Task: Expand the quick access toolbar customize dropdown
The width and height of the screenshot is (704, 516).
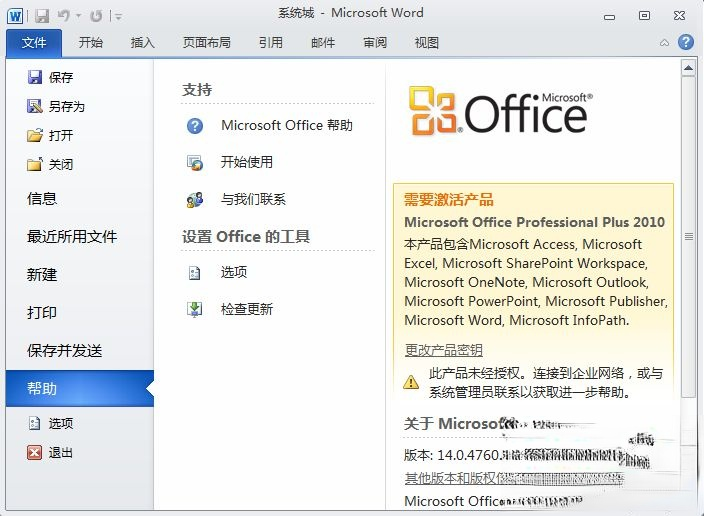Action: (x=118, y=16)
